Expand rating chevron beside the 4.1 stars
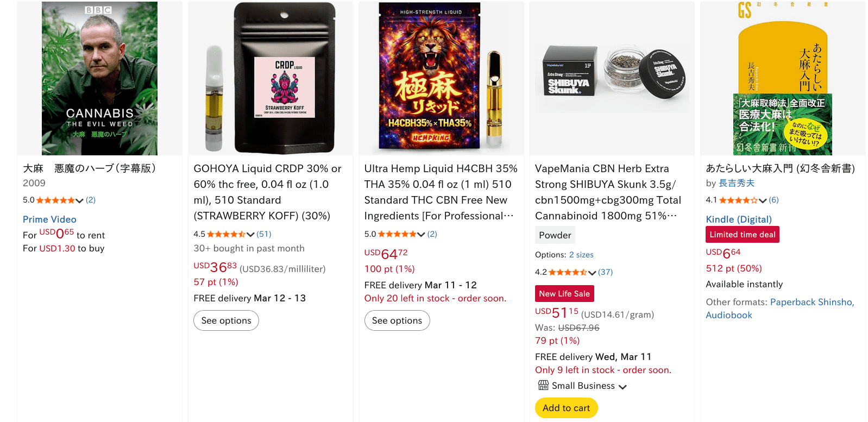 coord(763,201)
